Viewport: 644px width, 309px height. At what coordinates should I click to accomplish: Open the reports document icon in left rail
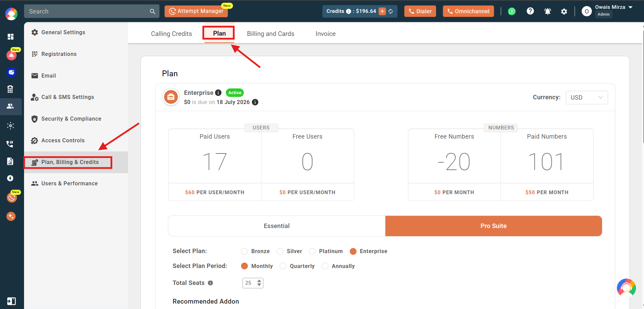[10, 161]
